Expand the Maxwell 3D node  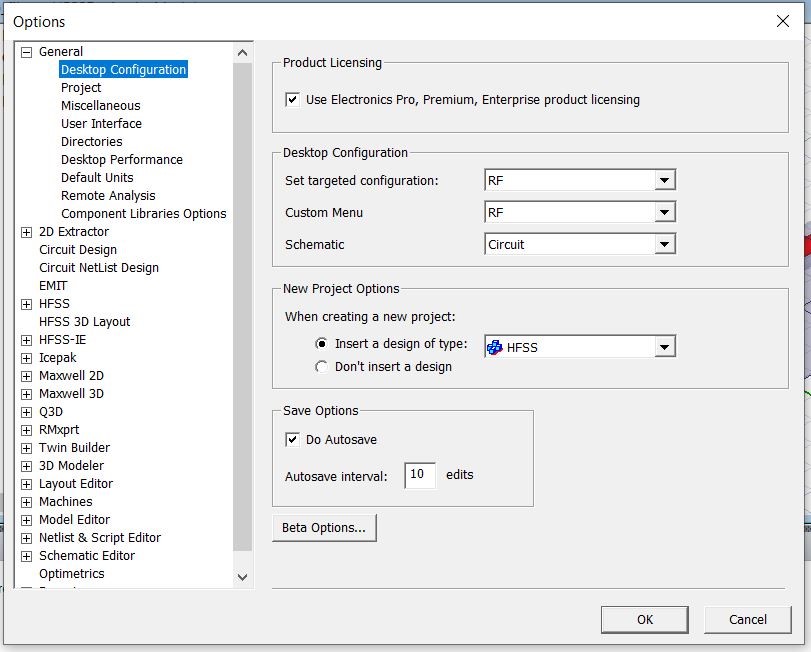coord(26,394)
